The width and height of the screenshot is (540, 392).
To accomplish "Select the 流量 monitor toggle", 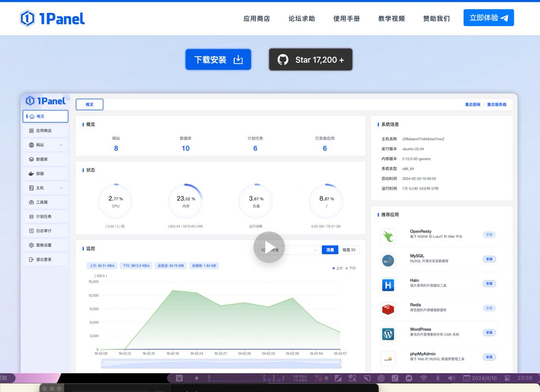I will coord(330,250).
